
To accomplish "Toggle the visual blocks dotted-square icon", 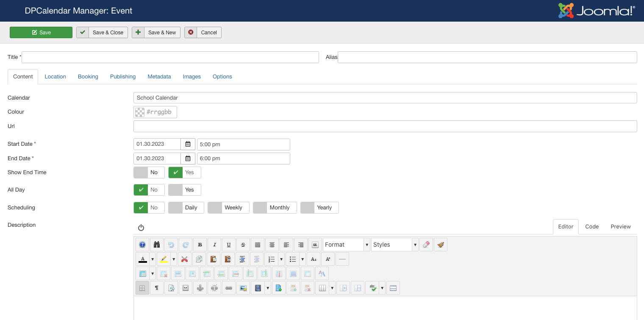I will (x=142, y=288).
